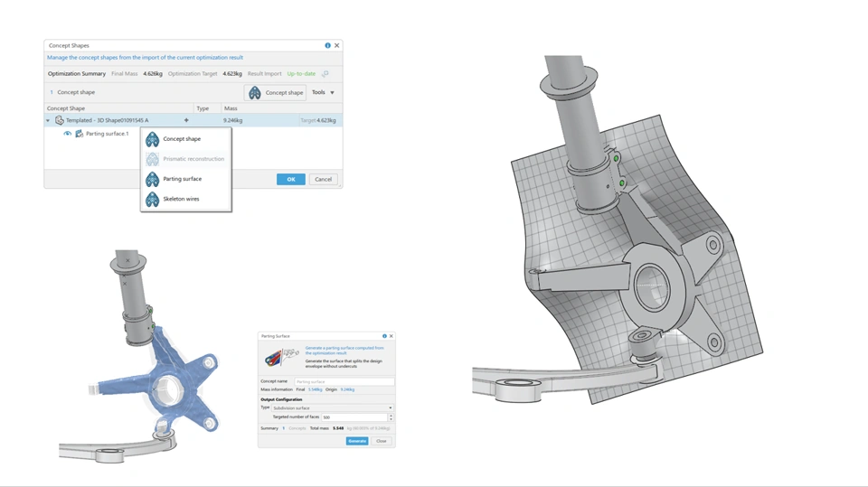Open the Tools dropdown menu
The width and height of the screenshot is (868, 487).
coord(324,92)
